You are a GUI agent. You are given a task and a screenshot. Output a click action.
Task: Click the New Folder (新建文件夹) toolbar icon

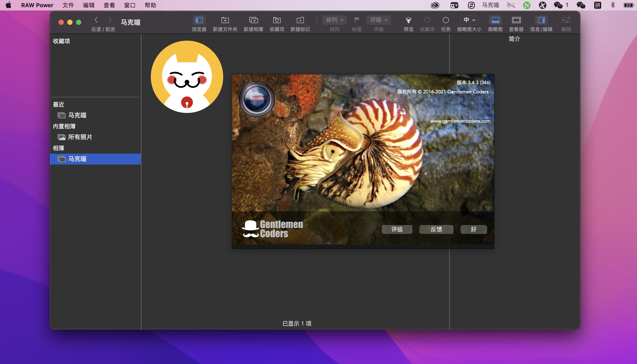click(225, 20)
